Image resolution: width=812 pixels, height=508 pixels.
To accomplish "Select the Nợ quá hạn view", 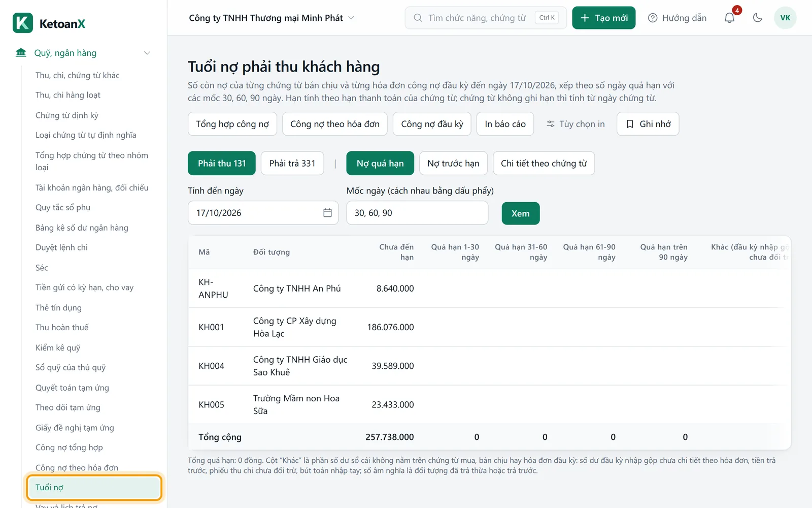I will [x=380, y=163].
